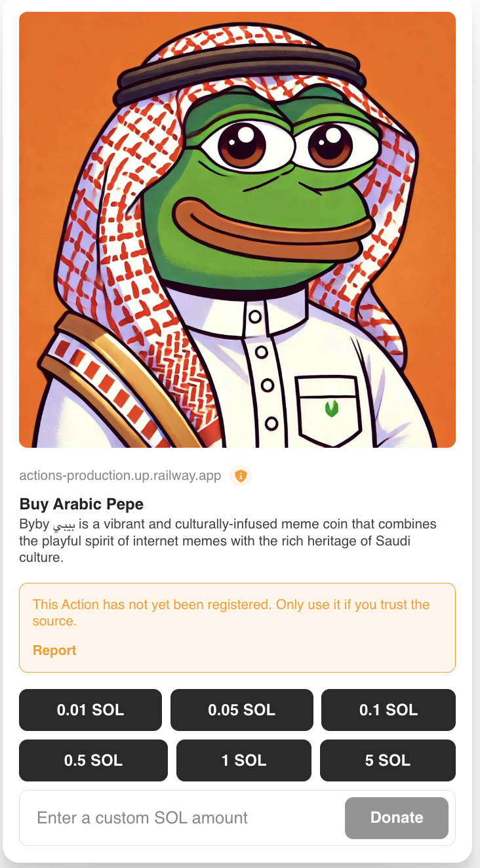Click the orange shield warning icon
Viewport: 480px width, 868px height.
pyautogui.click(x=241, y=475)
